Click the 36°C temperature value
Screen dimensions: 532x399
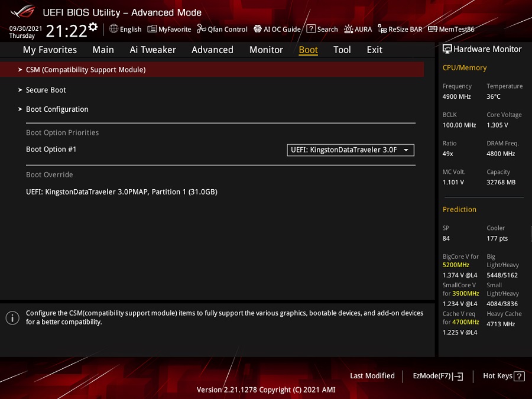tap(494, 97)
